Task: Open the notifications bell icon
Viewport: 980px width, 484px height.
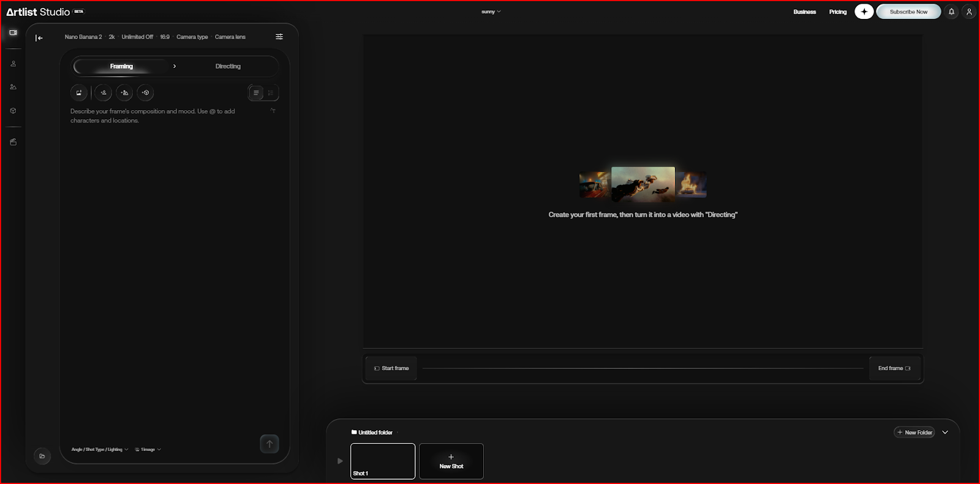Action: point(951,12)
